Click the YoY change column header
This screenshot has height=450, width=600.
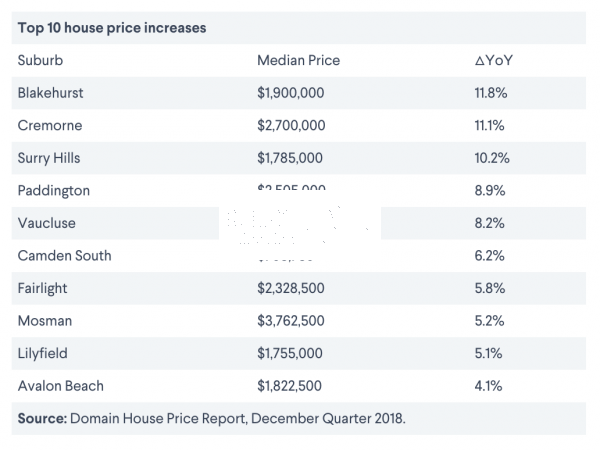(494, 60)
